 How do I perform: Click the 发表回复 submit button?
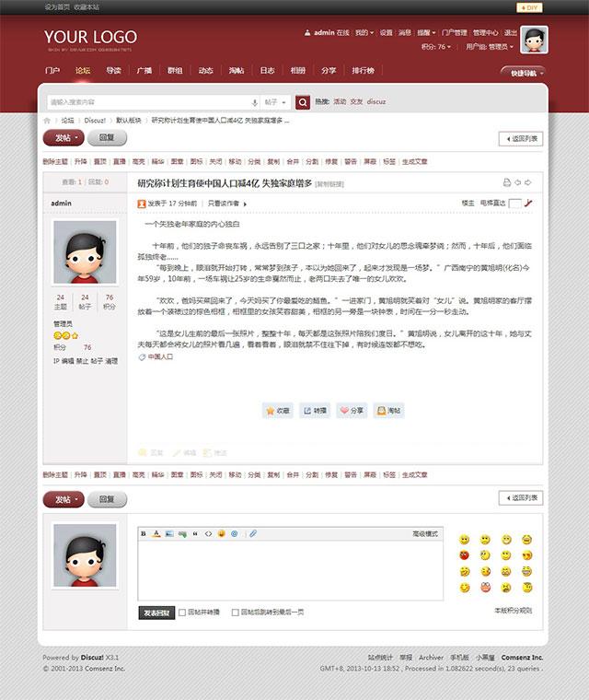(156, 612)
